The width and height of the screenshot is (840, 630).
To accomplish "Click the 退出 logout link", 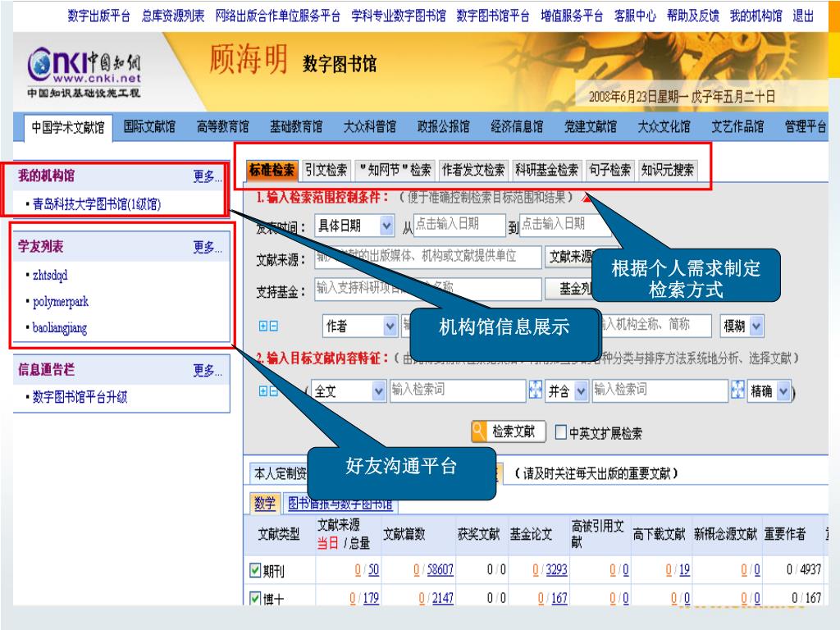I will pyautogui.click(x=803, y=16).
